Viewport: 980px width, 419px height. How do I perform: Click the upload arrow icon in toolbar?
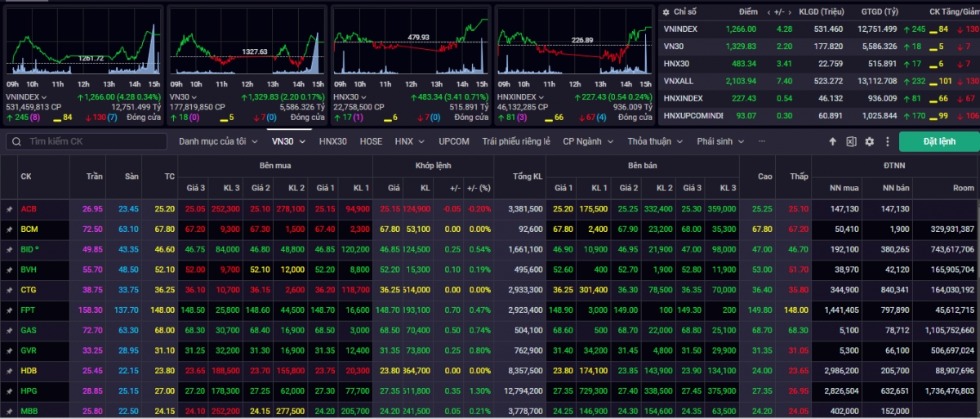pos(833,141)
